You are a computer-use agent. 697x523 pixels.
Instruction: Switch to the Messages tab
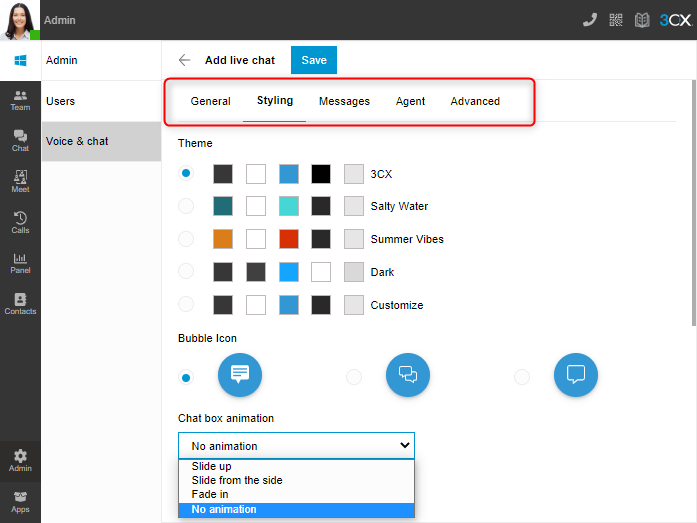click(x=344, y=101)
